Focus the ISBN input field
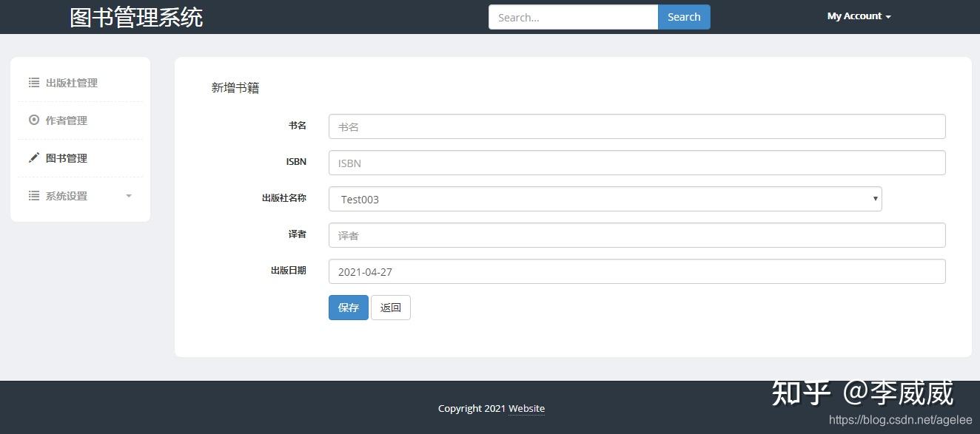The image size is (980, 434). 637,163
